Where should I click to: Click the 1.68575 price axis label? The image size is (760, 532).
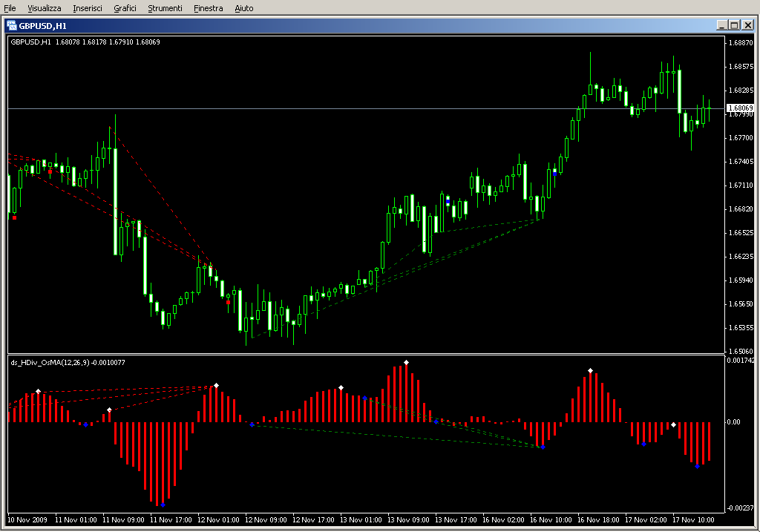pyautogui.click(x=741, y=66)
